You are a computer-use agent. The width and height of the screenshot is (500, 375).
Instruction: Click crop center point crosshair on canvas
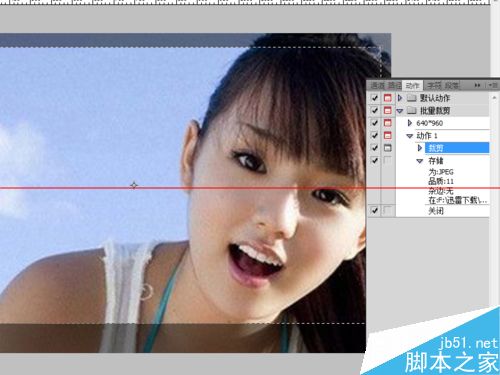pyautogui.click(x=134, y=185)
